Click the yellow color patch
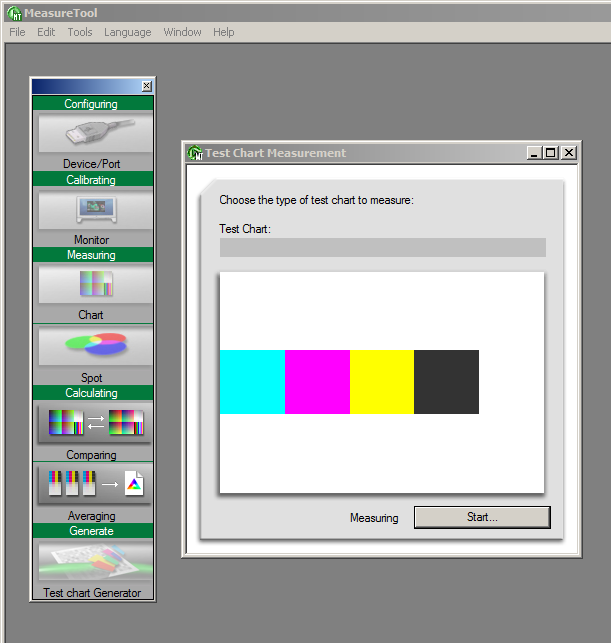This screenshot has height=643, width=611. (382, 382)
